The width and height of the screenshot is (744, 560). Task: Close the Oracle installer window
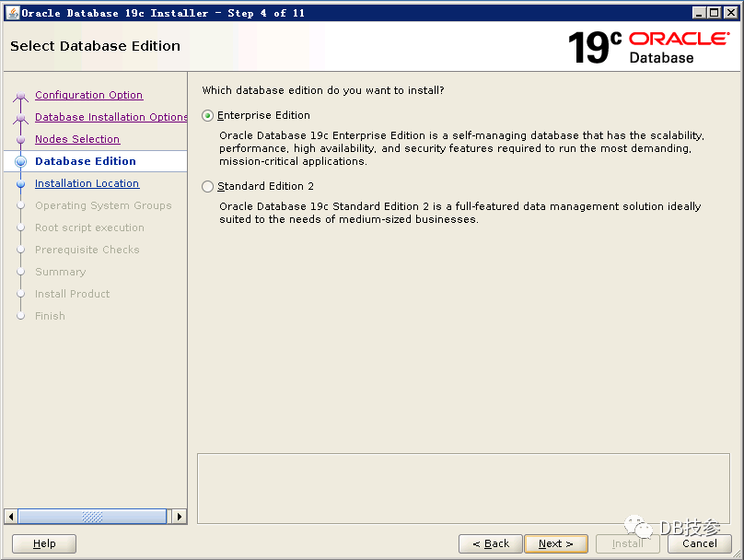pos(731,13)
